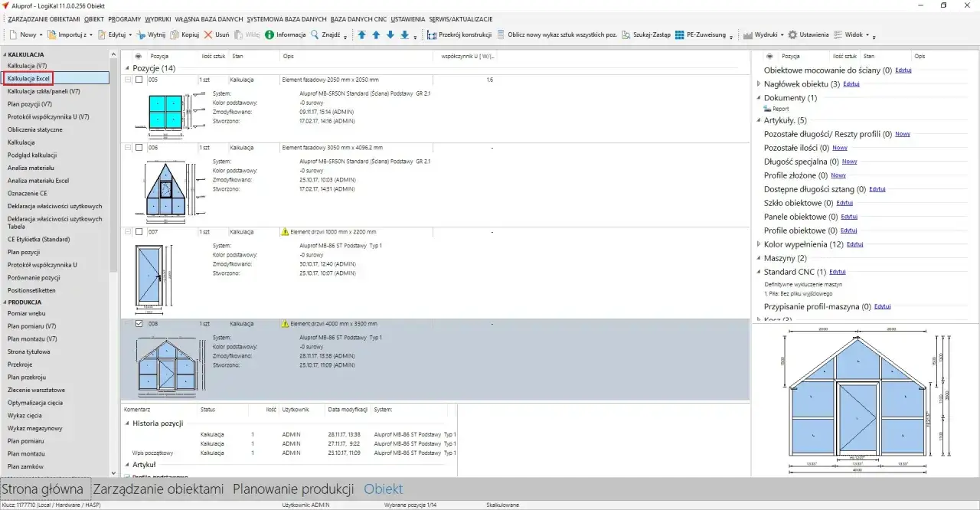
Task: Open the PROGRAMY menu
Action: pyautogui.click(x=124, y=18)
